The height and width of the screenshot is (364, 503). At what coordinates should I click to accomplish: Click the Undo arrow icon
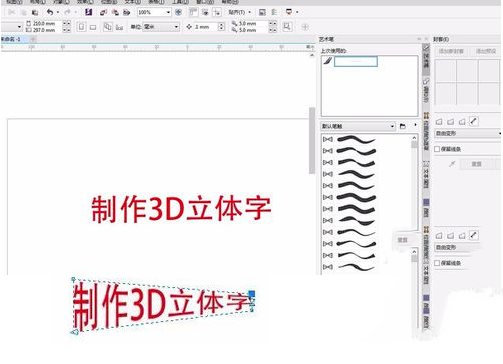tap(50, 12)
